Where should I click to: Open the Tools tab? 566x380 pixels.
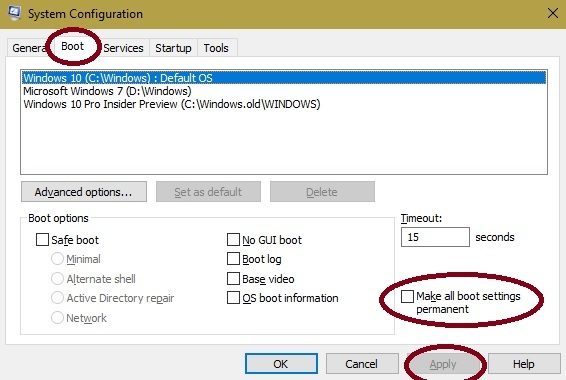tap(216, 48)
